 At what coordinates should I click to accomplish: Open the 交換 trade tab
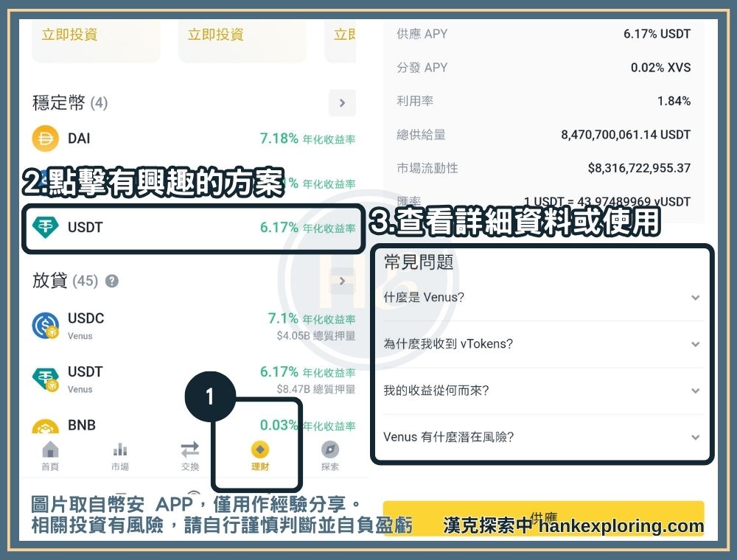(x=190, y=455)
